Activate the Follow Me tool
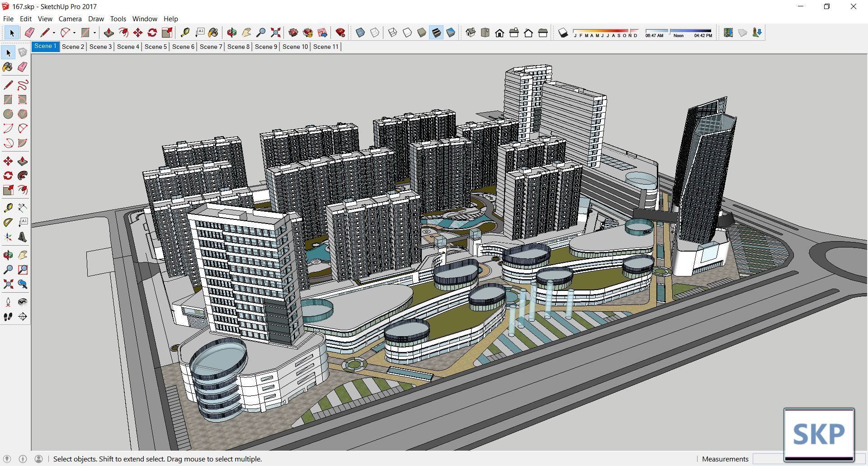Image resolution: width=868 pixels, height=466 pixels. pos(23,176)
